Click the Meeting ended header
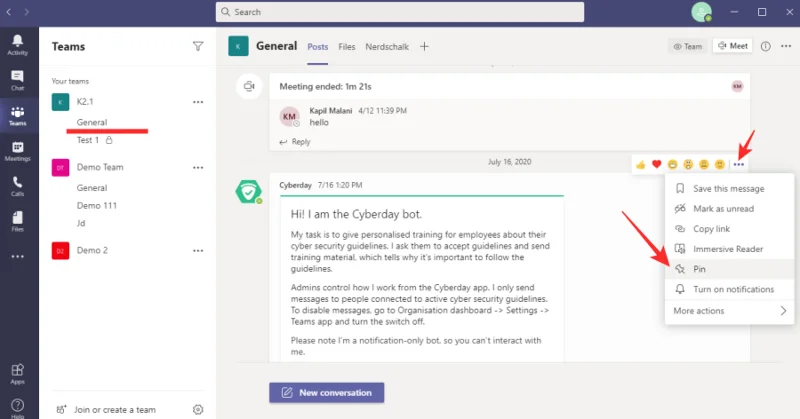 tap(325, 87)
